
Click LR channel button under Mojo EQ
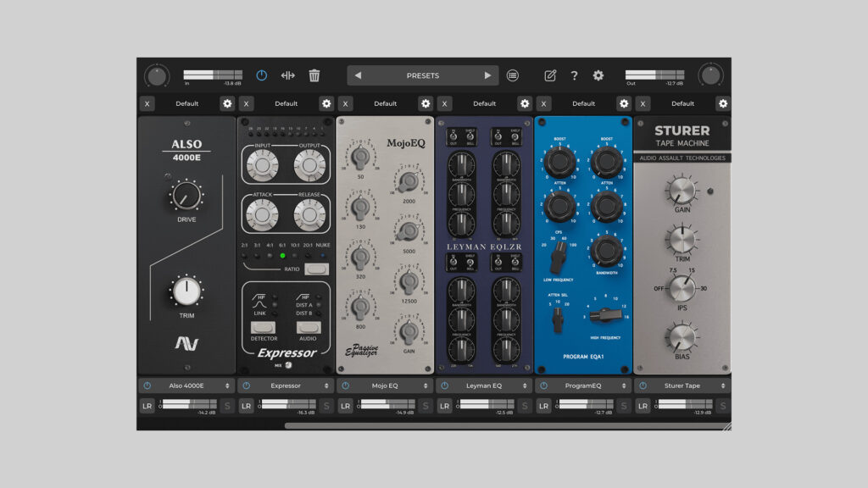[x=346, y=406]
